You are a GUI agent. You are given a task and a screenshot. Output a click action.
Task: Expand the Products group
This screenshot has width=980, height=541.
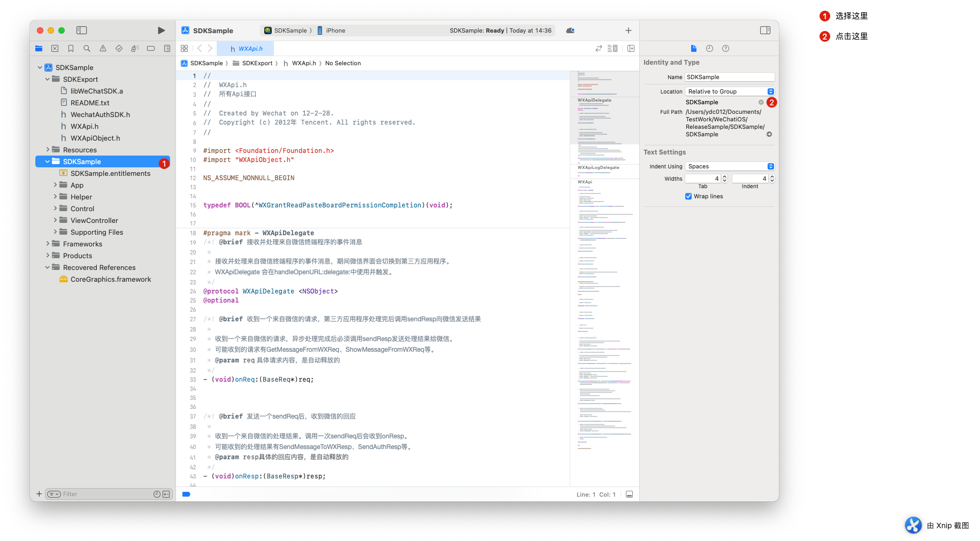point(48,256)
